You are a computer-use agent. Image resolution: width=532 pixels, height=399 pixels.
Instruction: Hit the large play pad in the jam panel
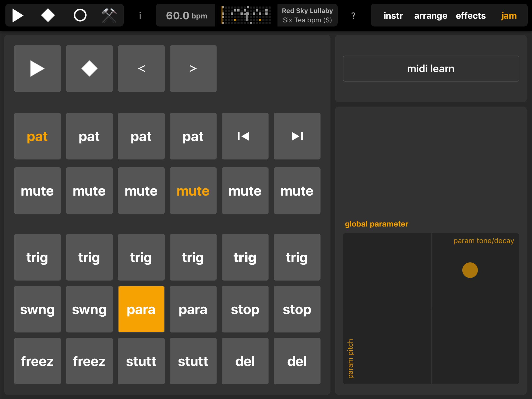[x=38, y=69]
